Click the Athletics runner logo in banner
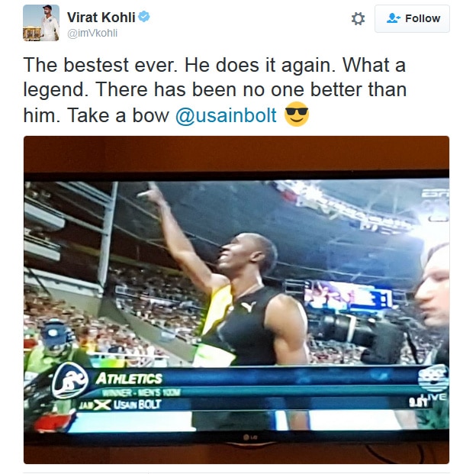The height and width of the screenshot is (474, 476). [70, 381]
